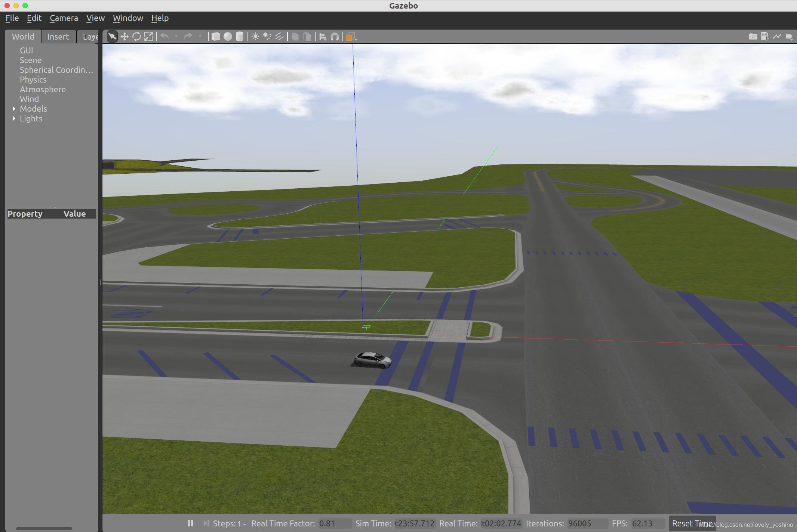Click the left panel horizontal scrollbar
The width and height of the screenshot is (797, 532).
tap(44, 528)
